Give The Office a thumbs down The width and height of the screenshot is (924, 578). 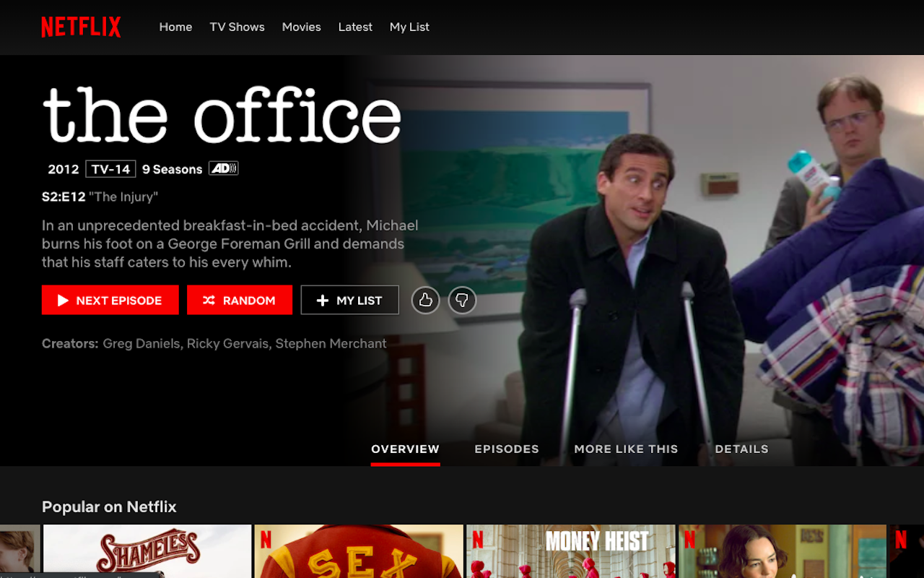[462, 300]
